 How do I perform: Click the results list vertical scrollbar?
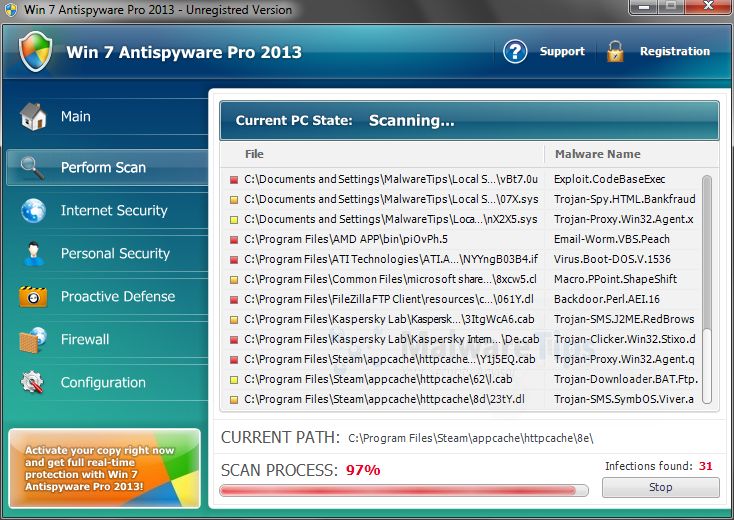[x=707, y=289]
